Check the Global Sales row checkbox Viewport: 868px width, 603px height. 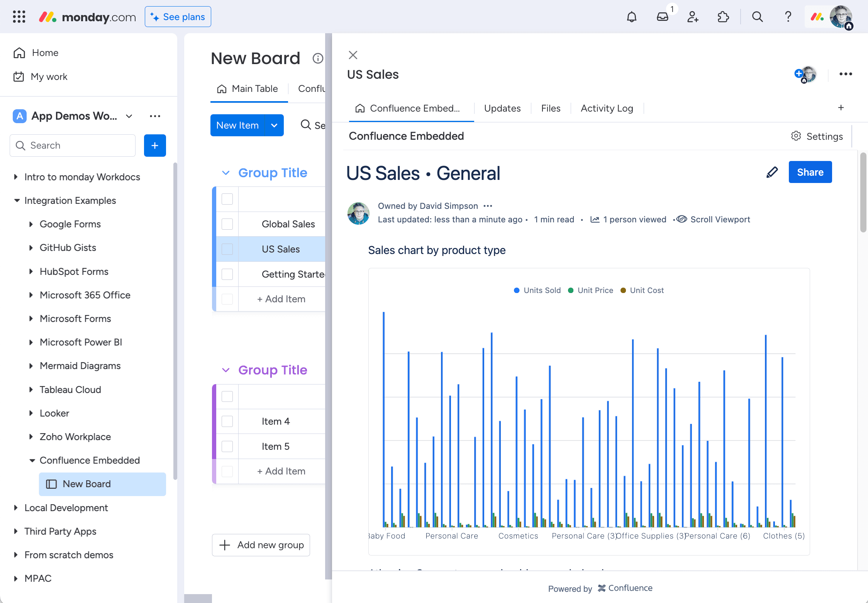[x=227, y=224]
